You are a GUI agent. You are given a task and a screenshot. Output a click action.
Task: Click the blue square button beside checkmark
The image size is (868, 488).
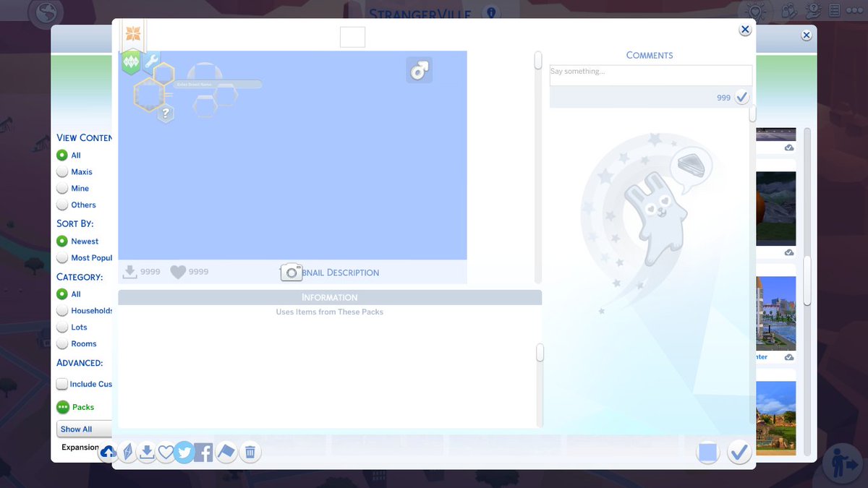(x=708, y=453)
